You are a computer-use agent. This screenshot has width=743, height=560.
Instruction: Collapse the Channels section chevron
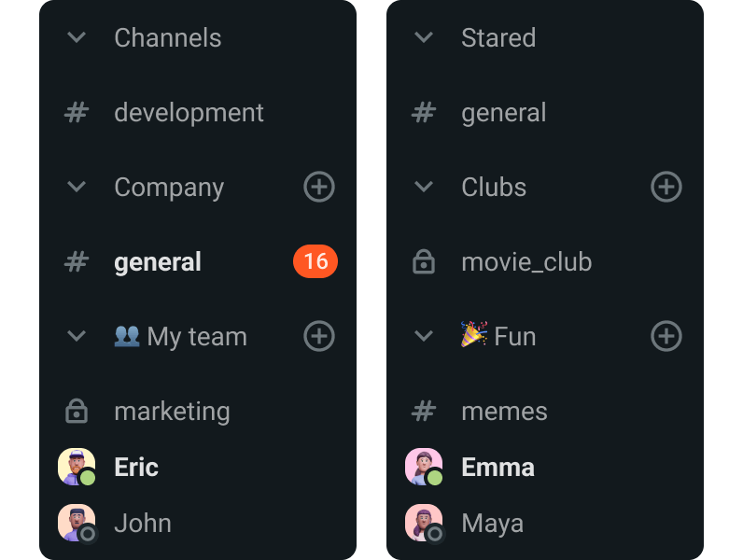(x=77, y=37)
